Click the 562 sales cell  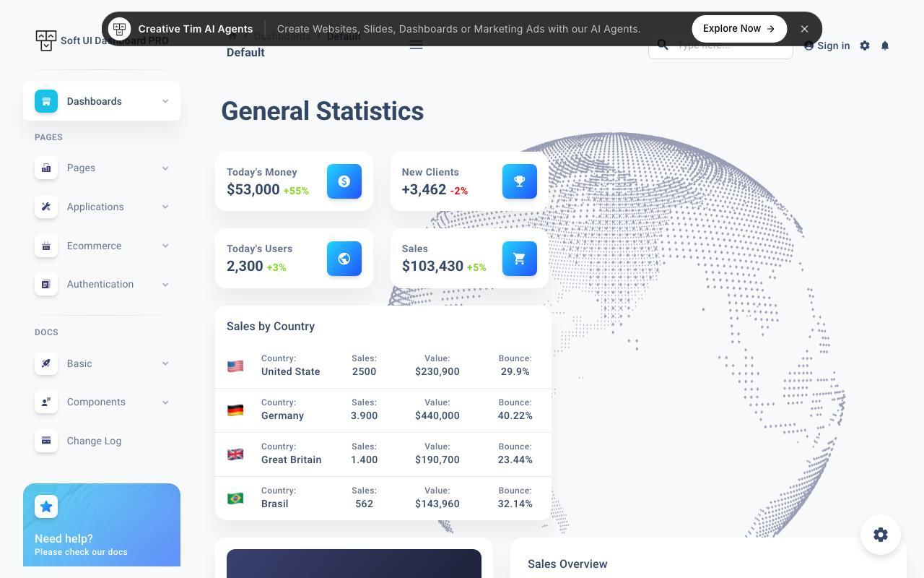pyautogui.click(x=365, y=504)
